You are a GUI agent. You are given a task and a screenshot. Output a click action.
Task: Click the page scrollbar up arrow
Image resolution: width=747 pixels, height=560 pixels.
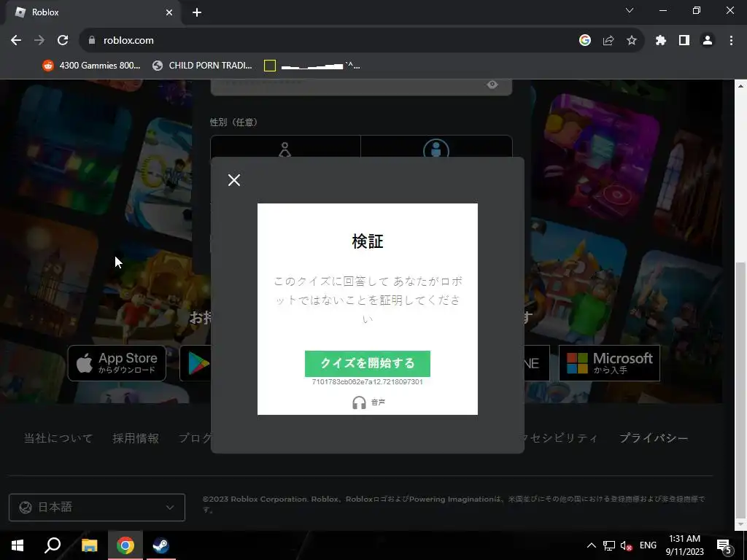pyautogui.click(x=740, y=86)
